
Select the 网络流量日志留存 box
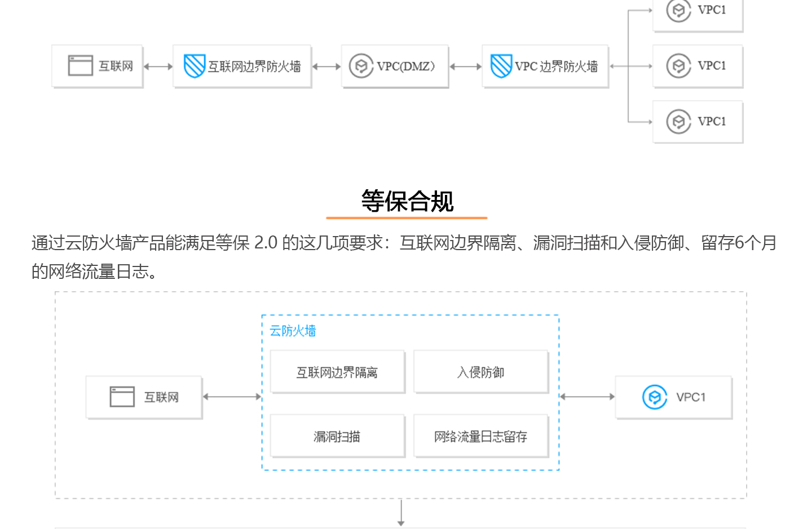click(481, 436)
